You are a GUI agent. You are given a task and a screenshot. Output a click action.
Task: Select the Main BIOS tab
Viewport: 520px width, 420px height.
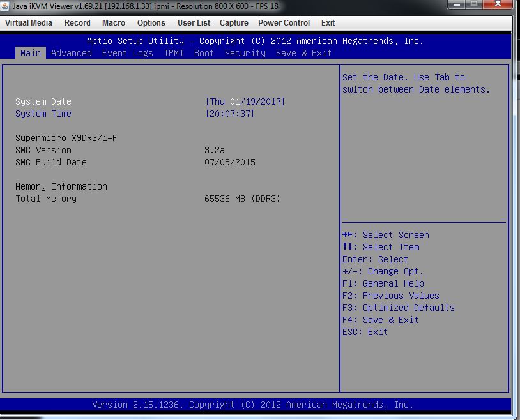pos(31,53)
